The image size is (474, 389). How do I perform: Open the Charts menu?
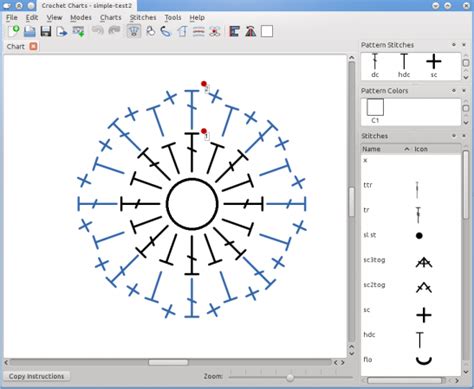[111, 17]
